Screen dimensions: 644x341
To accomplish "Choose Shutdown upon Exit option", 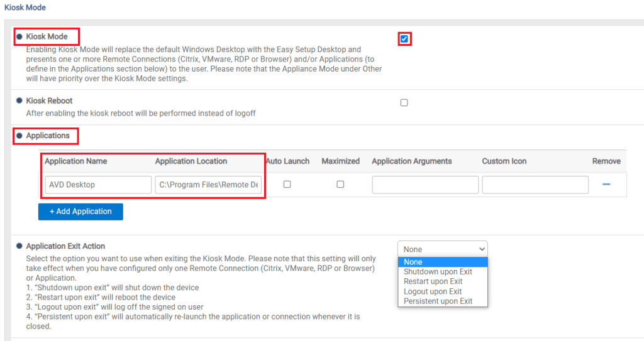I will coord(438,272).
